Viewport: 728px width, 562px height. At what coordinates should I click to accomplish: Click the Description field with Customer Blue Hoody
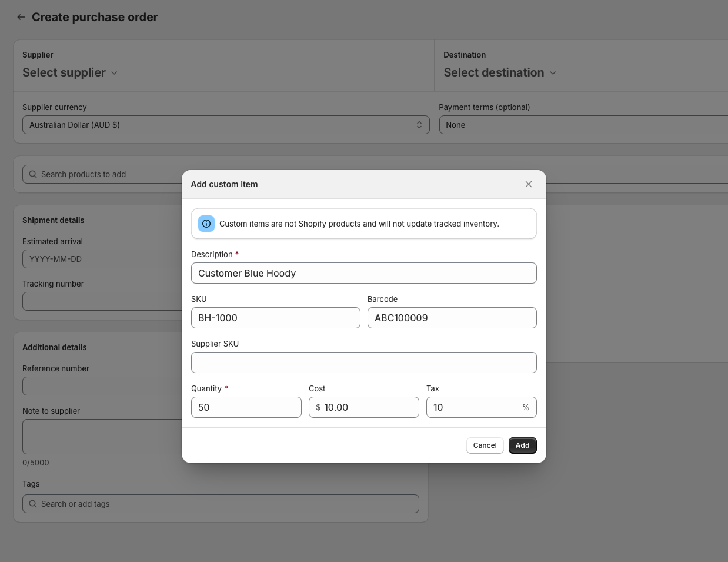point(364,273)
